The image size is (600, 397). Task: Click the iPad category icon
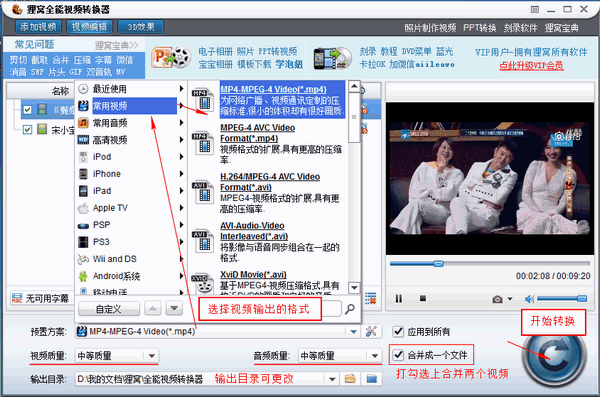[83, 191]
